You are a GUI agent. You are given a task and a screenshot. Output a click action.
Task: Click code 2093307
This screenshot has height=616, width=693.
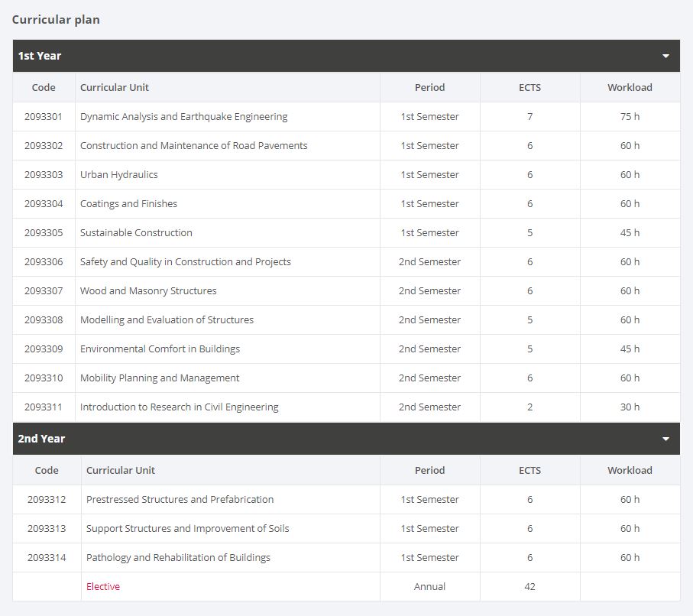click(x=44, y=291)
